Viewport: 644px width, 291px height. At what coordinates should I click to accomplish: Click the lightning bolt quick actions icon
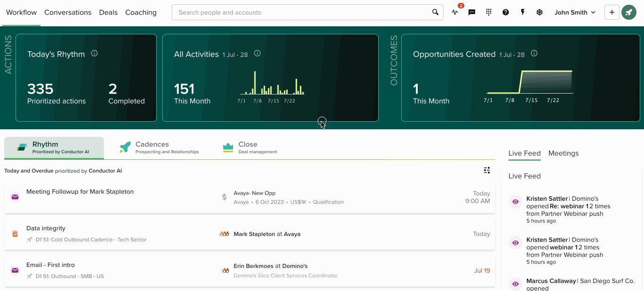[x=523, y=13]
